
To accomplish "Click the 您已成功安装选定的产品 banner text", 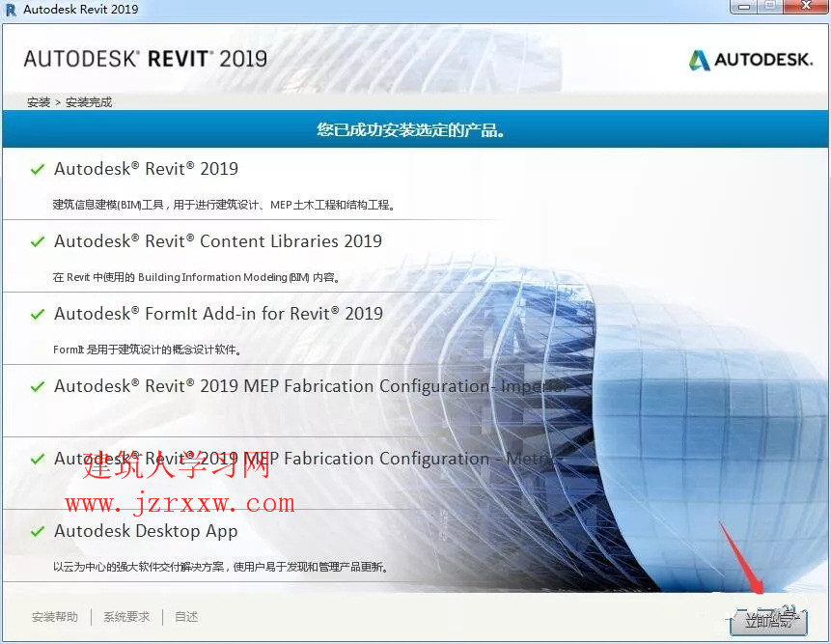I will 410,129.
